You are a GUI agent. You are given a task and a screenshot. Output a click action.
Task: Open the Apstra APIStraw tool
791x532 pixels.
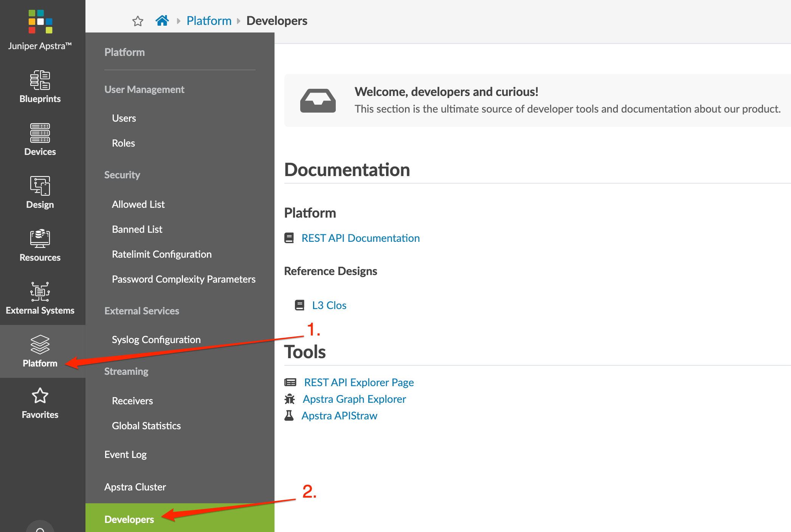tap(339, 416)
